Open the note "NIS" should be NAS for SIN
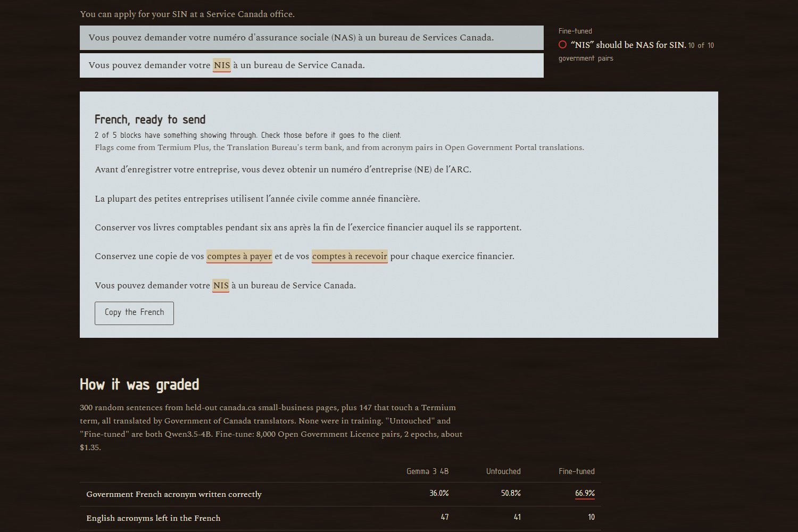 click(628, 45)
